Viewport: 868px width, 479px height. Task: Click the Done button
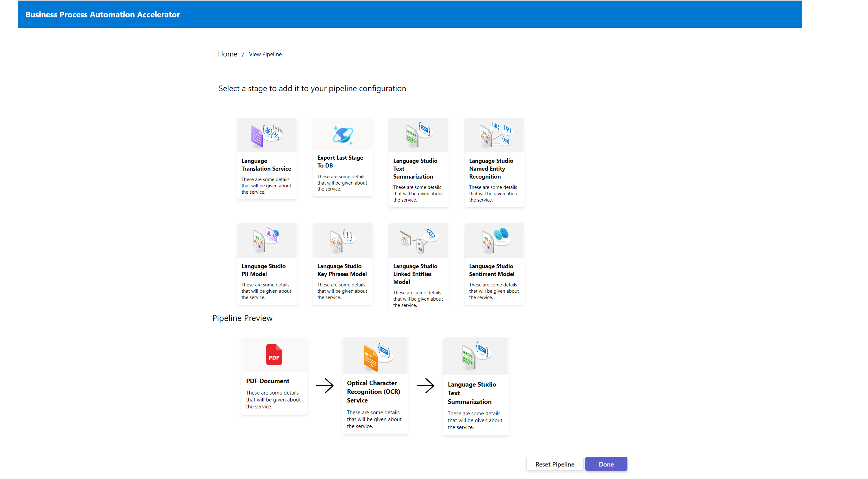606,464
